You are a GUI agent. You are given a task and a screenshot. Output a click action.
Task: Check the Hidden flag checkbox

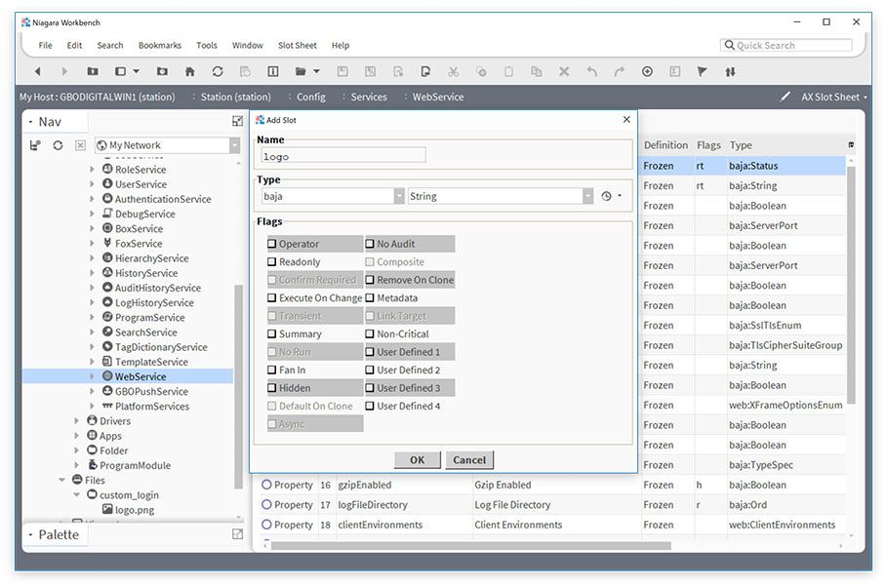coord(272,388)
